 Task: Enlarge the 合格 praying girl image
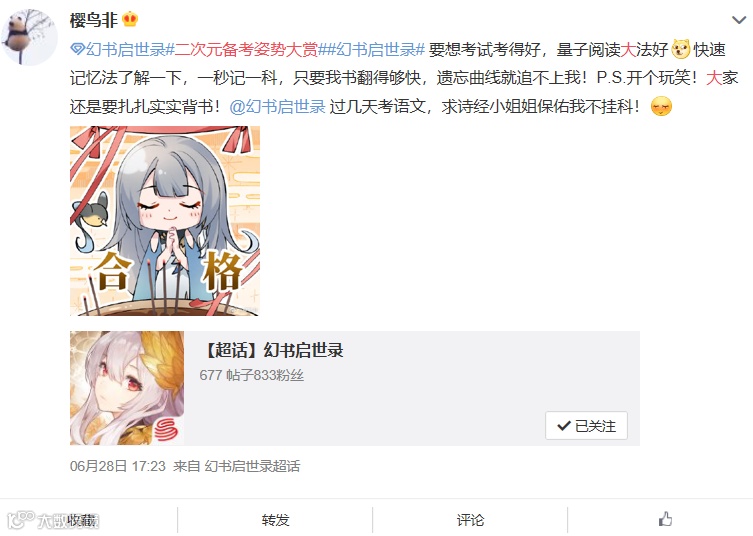point(165,221)
